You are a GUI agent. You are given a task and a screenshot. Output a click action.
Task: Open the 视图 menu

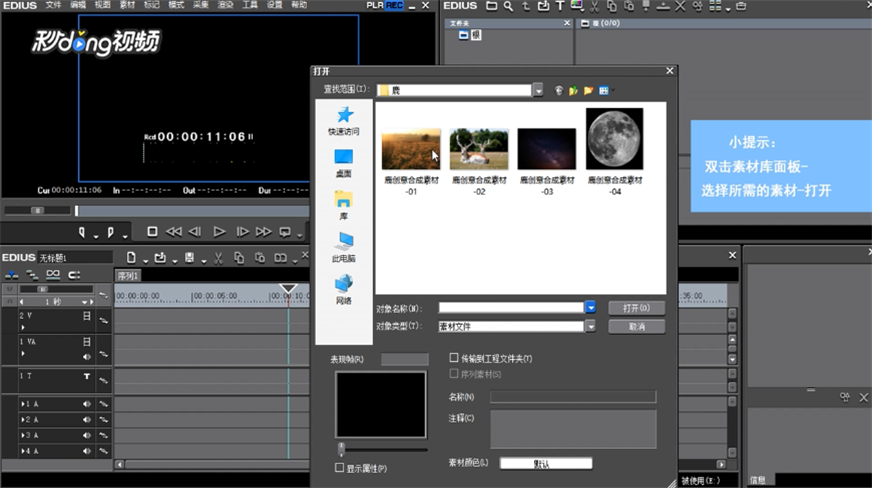tap(102, 5)
